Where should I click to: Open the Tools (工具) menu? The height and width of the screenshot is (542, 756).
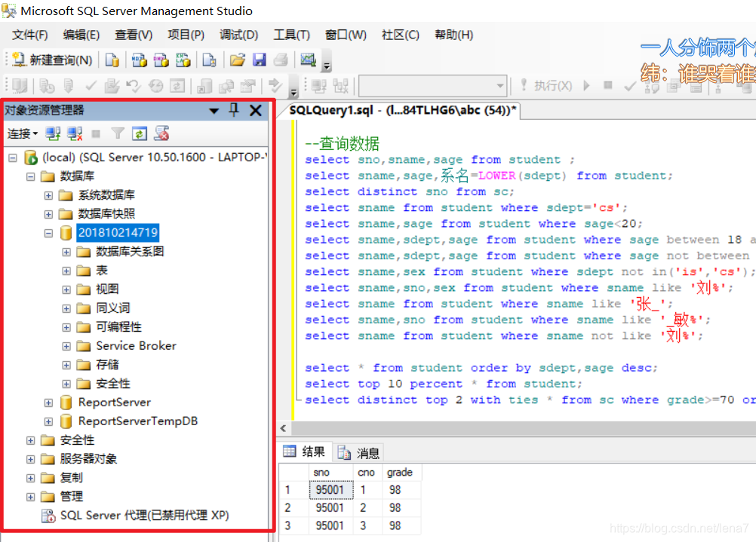(292, 35)
